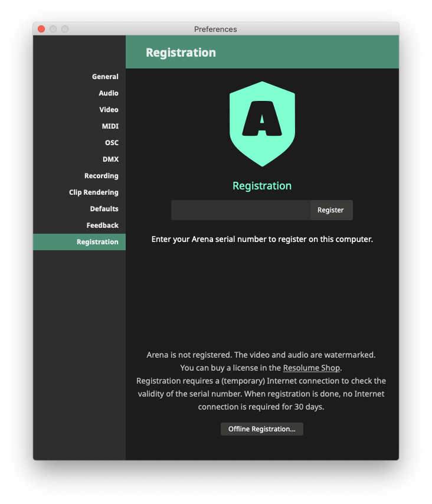
Task: Select Video in the sidebar
Action: point(109,110)
